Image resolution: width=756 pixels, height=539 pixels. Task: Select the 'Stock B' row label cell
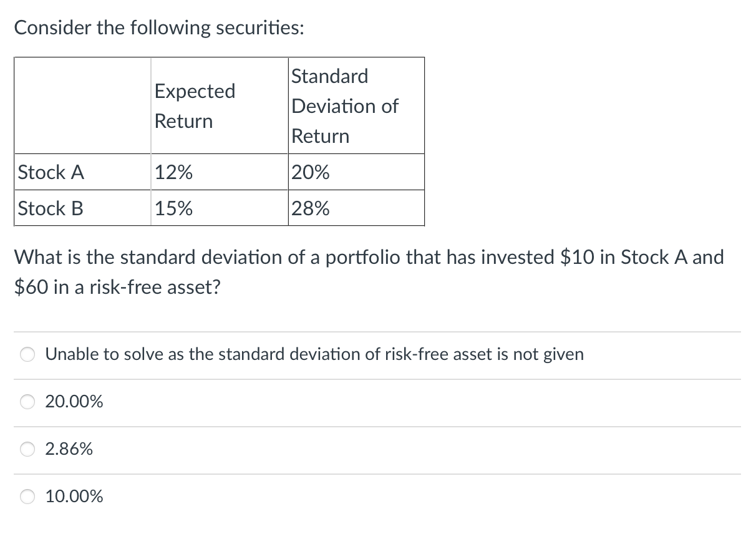pos(82,208)
